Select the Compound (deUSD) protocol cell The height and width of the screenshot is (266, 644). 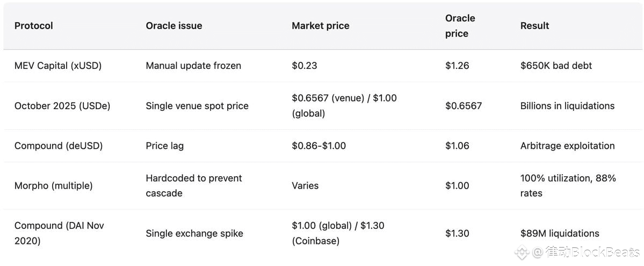[x=59, y=146]
